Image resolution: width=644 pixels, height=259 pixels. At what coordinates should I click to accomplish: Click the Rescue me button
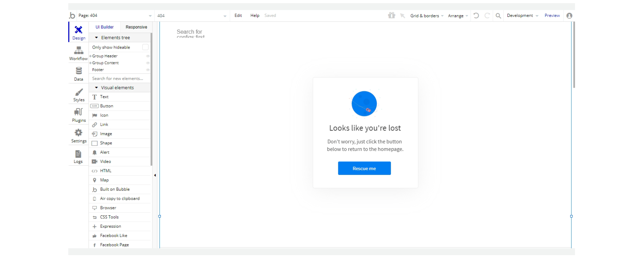pos(364,168)
